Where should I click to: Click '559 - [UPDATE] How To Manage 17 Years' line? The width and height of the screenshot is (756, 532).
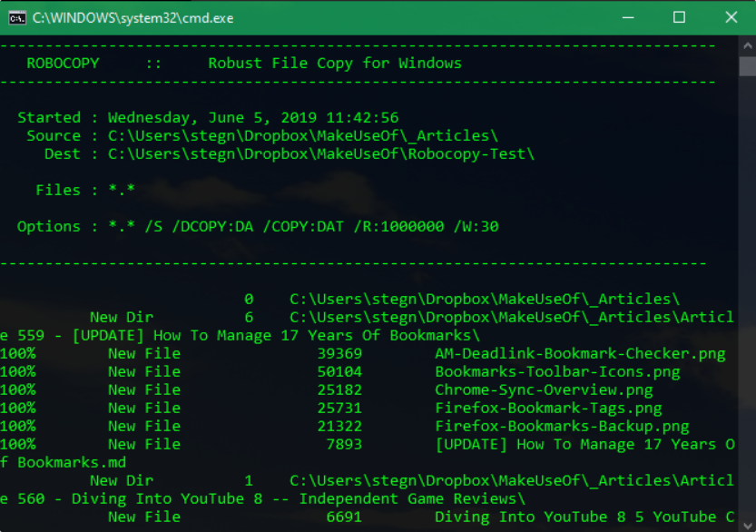(x=240, y=336)
